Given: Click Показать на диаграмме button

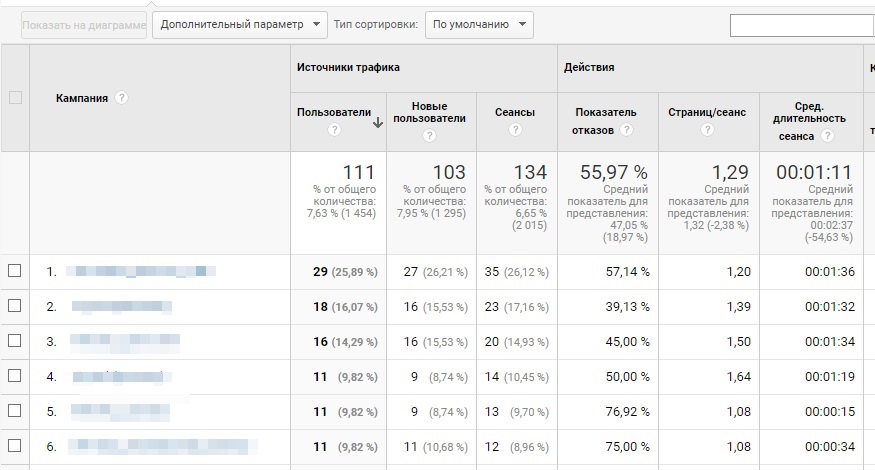Looking at the screenshot, I should click(x=84, y=25).
